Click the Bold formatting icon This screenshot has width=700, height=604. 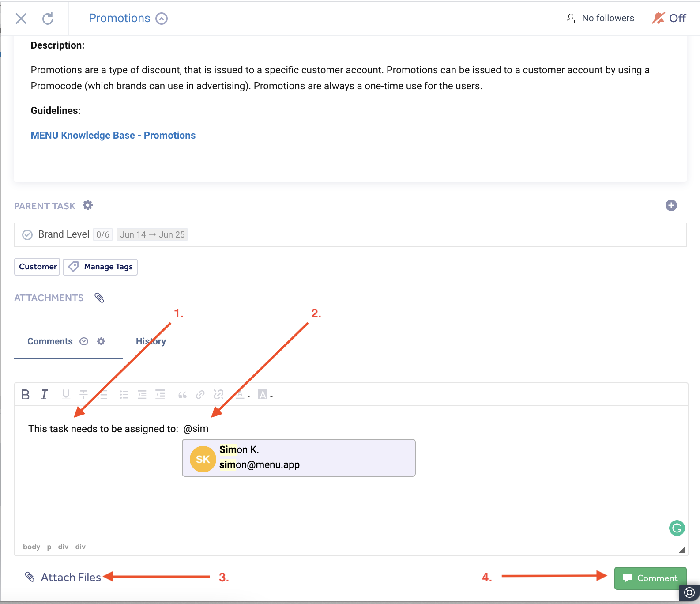tap(25, 394)
